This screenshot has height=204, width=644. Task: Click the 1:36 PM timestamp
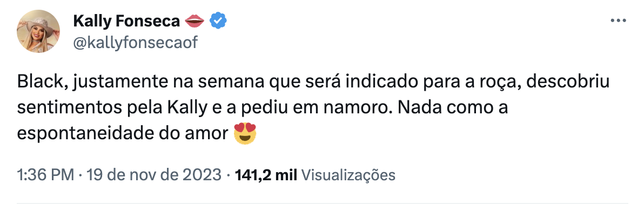[x=45, y=175]
